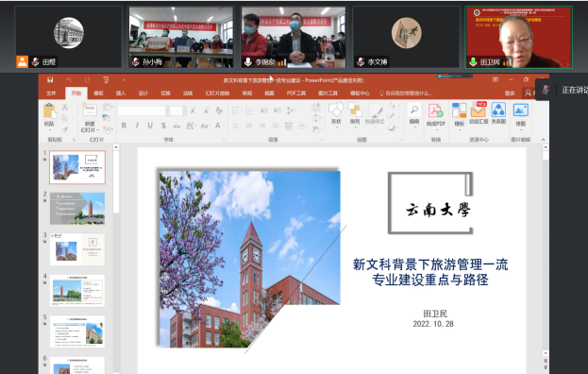Start slideshow from beginning via quick access icon
The image size is (588, 374).
point(106,79)
